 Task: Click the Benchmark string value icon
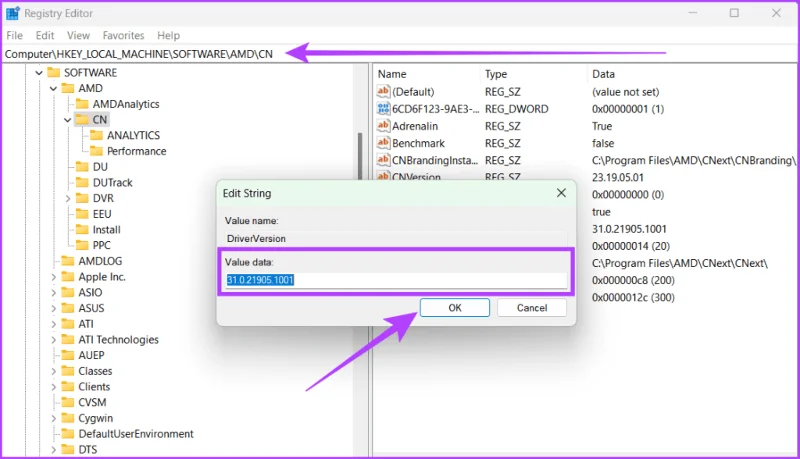(x=383, y=143)
